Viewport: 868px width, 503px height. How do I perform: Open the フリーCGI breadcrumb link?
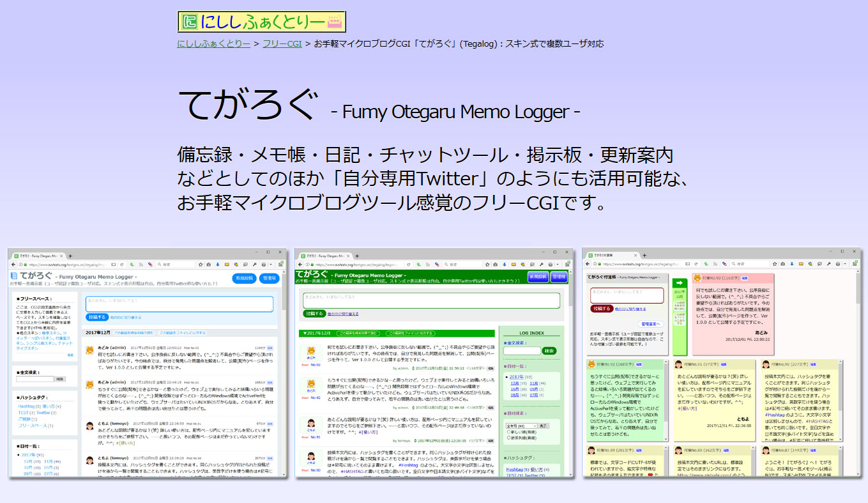coord(282,44)
